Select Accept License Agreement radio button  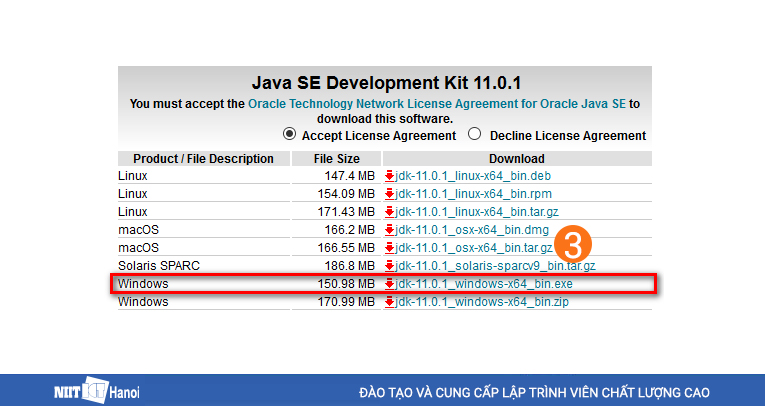289,134
